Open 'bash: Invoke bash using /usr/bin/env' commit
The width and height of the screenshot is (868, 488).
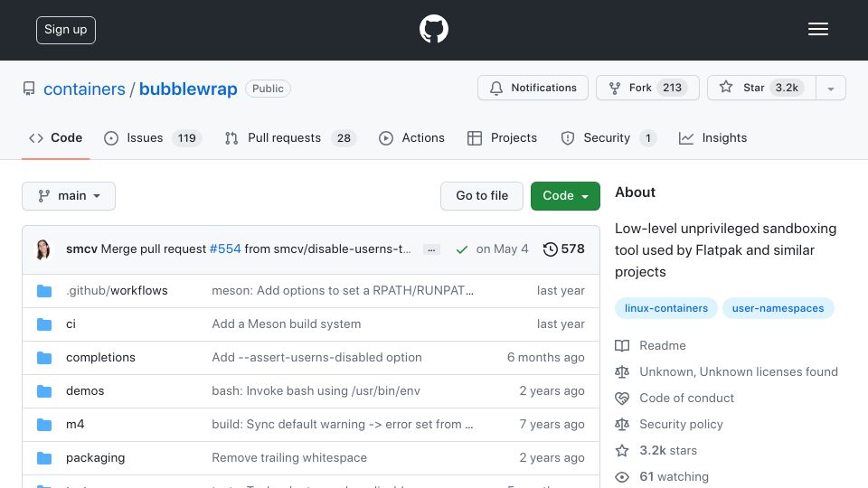[x=316, y=390]
